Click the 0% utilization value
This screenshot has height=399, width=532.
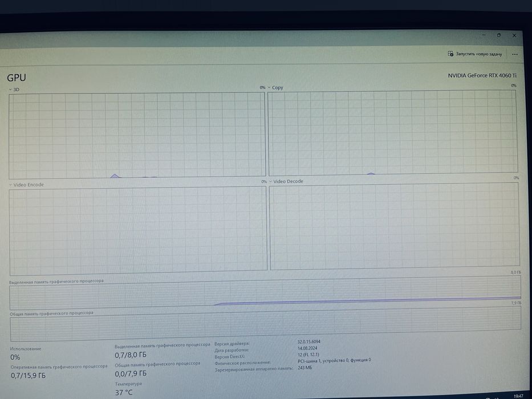(15, 357)
